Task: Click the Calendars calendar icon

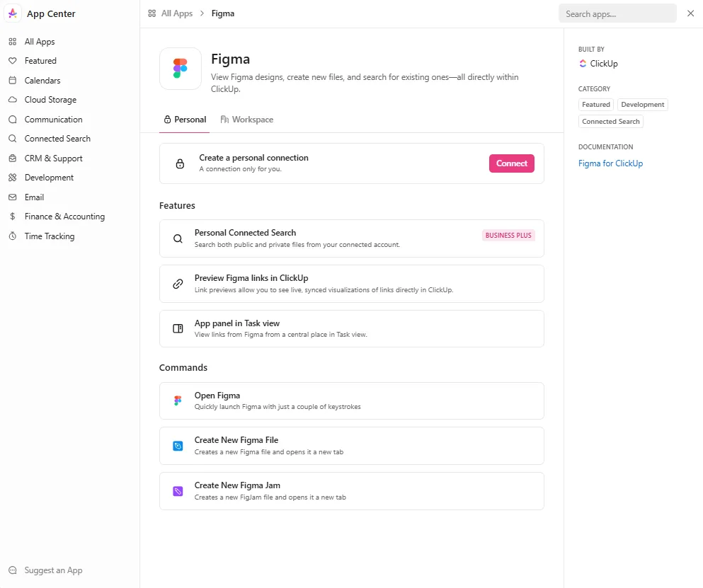Action: pyautogui.click(x=13, y=80)
